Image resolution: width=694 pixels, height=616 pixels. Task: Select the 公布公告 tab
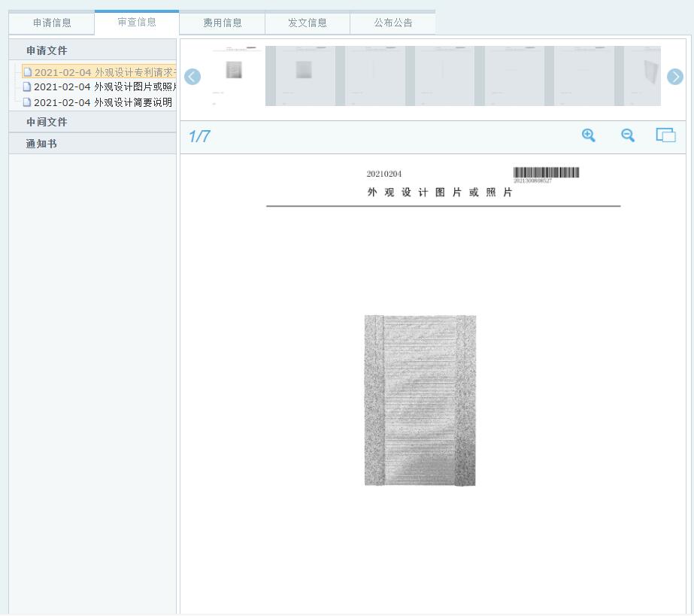[x=393, y=23]
